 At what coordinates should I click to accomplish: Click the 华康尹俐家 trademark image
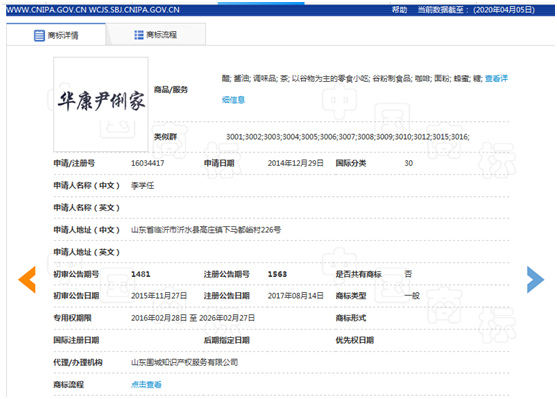[101, 104]
